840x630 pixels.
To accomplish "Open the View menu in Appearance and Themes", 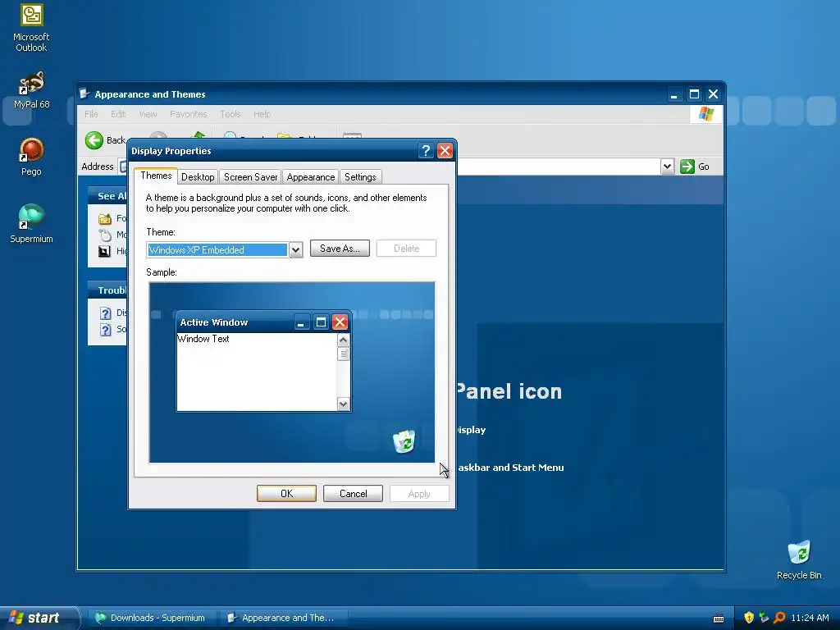I will 148,114.
